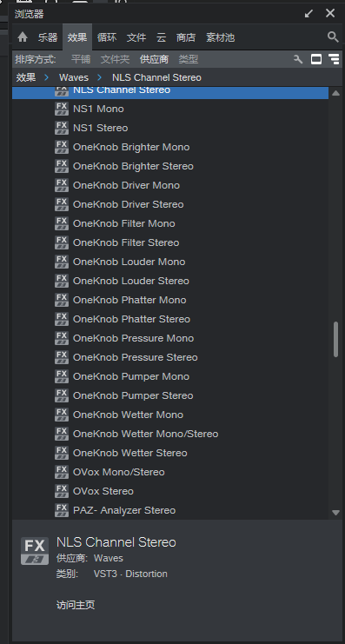
Task: Sort effects by 平铺 (flat)
Action: coord(81,60)
